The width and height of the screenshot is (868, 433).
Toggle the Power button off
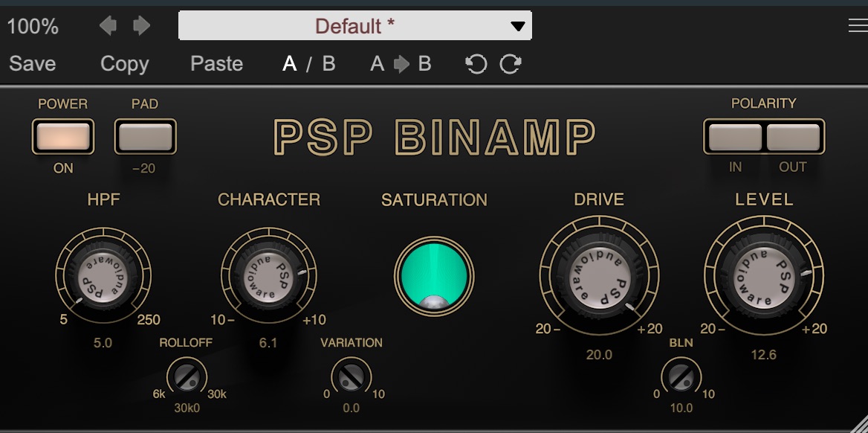tap(62, 137)
